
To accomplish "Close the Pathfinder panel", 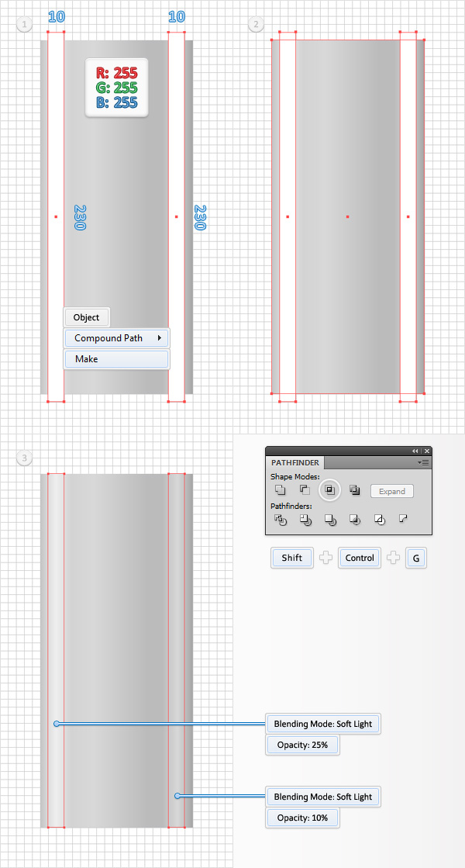I will point(427,451).
